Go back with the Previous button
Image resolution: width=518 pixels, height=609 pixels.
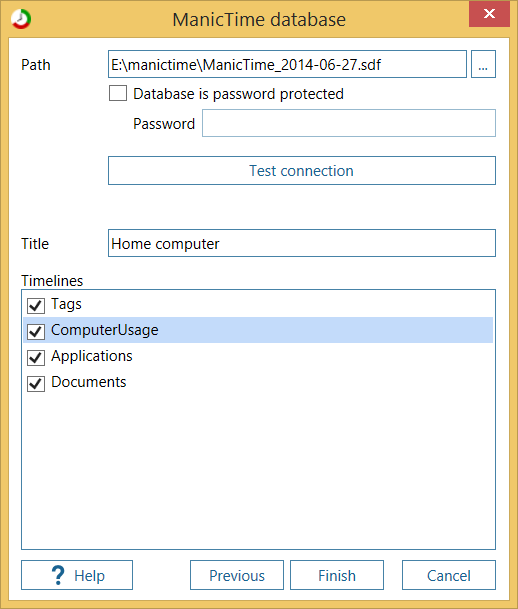coord(237,575)
